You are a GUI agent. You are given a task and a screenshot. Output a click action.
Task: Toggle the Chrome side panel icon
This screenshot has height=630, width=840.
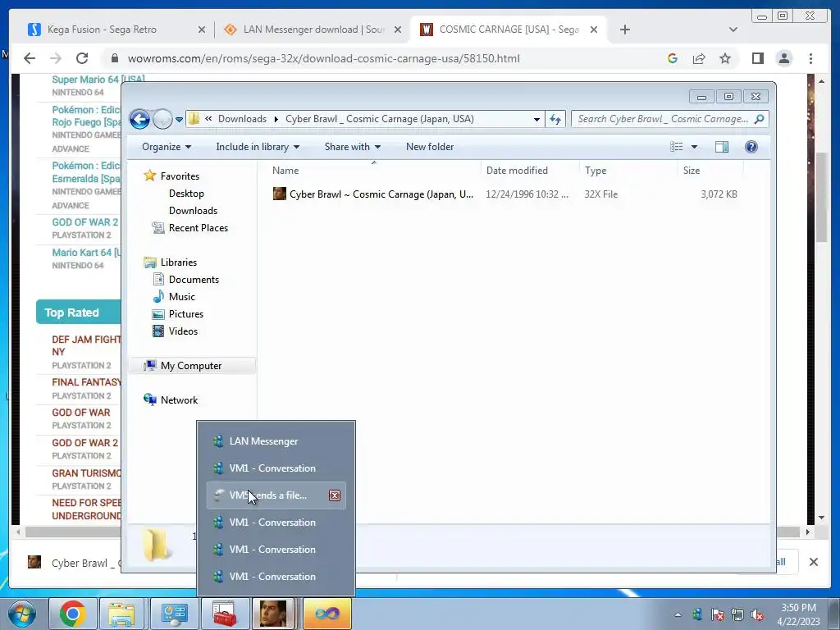click(x=757, y=58)
